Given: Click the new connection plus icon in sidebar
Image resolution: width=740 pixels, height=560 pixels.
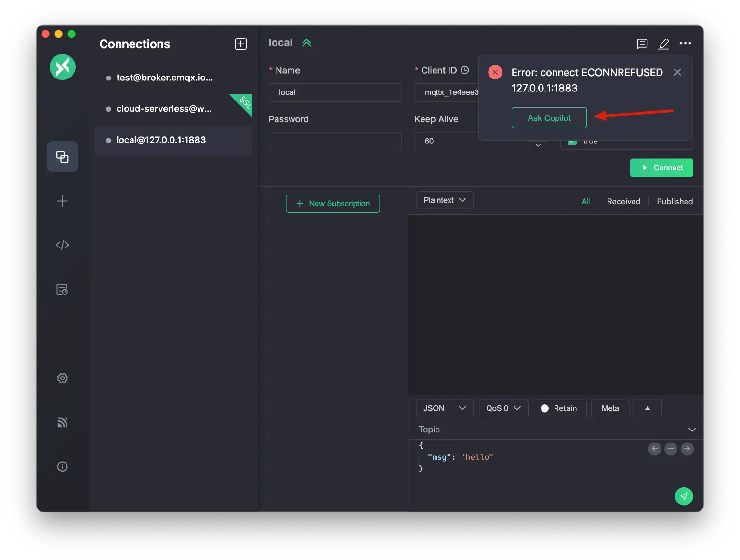Looking at the screenshot, I should [62, 201].
